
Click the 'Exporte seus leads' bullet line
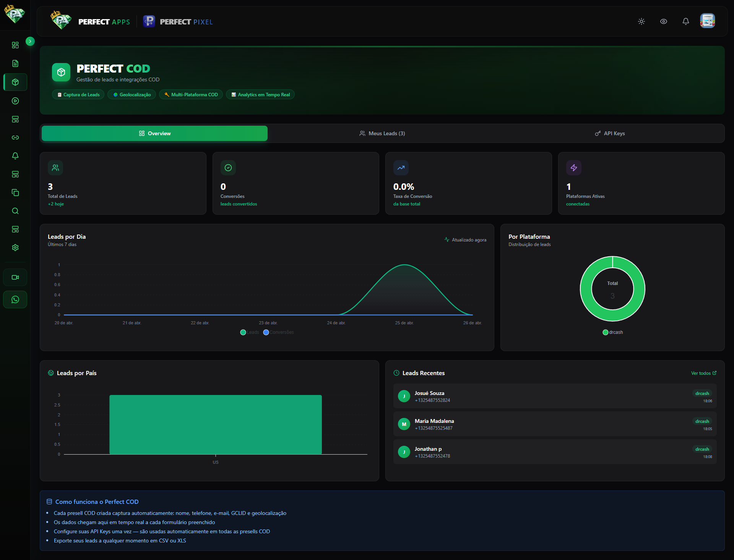click(120, 541)
